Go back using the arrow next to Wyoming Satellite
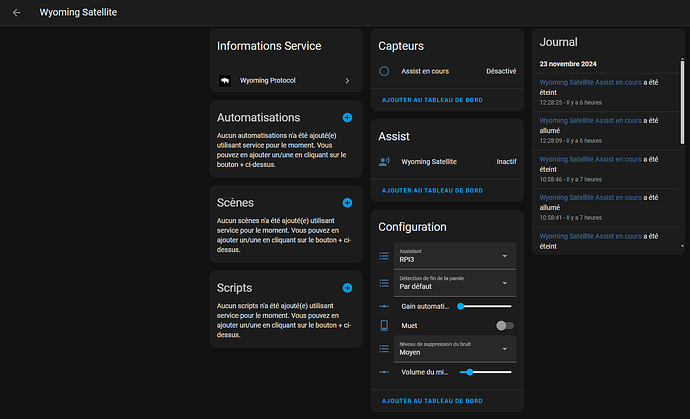The image size is (690, 419). click(x=17, y=12)
